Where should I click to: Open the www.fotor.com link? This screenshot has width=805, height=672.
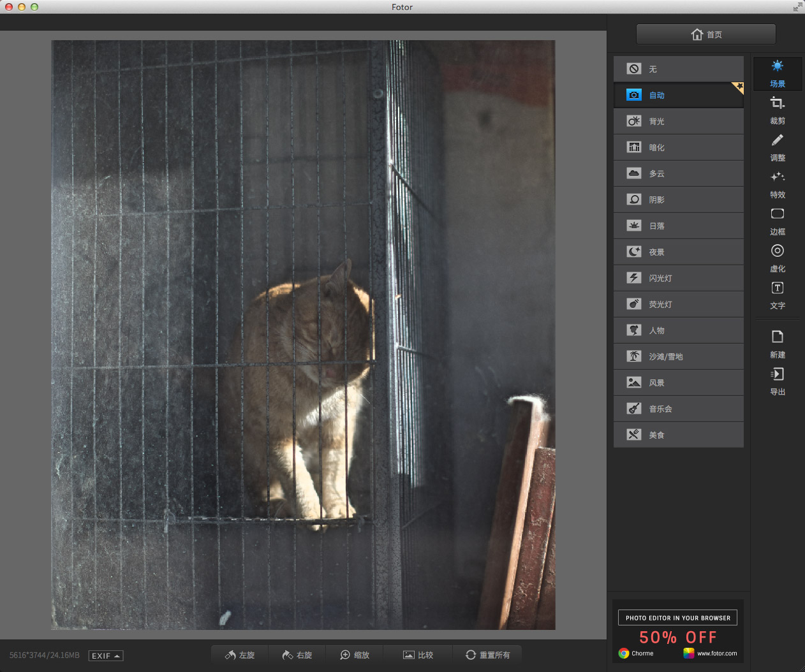(710, 653)
